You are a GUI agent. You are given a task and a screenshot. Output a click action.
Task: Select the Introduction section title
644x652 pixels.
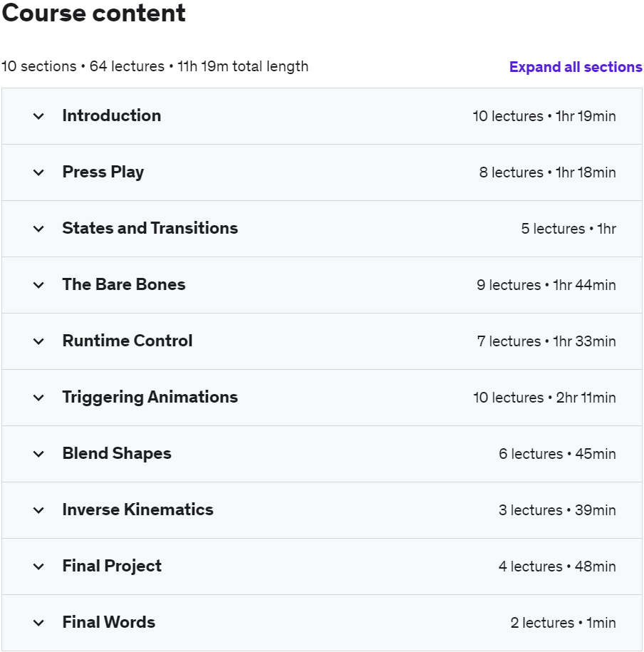pos(111,115)
